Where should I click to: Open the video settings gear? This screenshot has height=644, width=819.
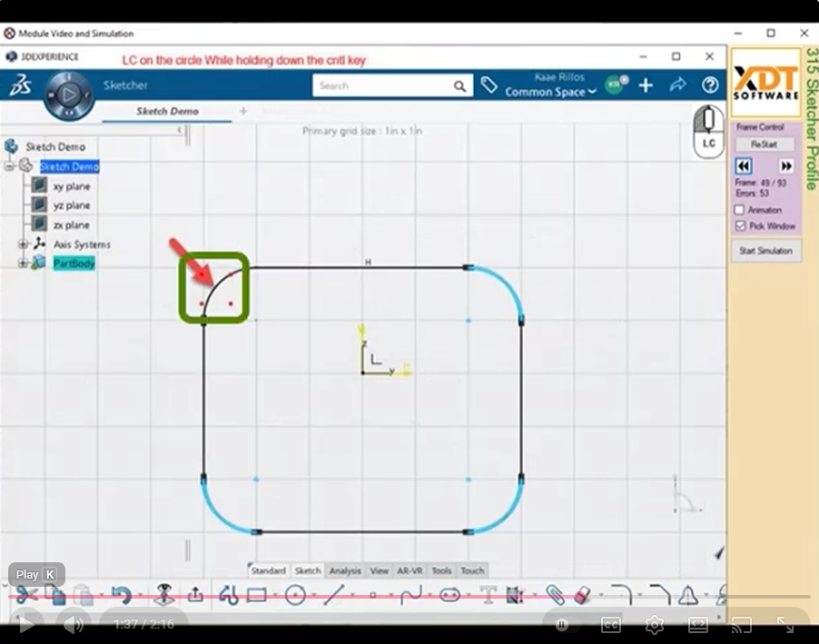click(x=655, y=624)
